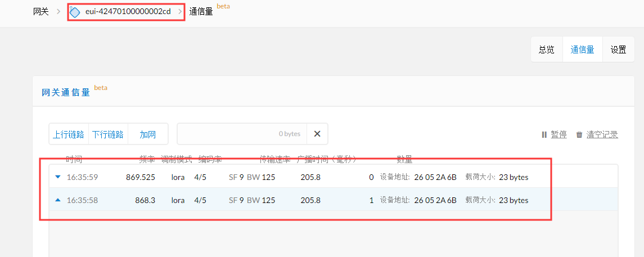Go to 网关 in the breadcrumb
The image size is (644, 257).
coord(41,11)
